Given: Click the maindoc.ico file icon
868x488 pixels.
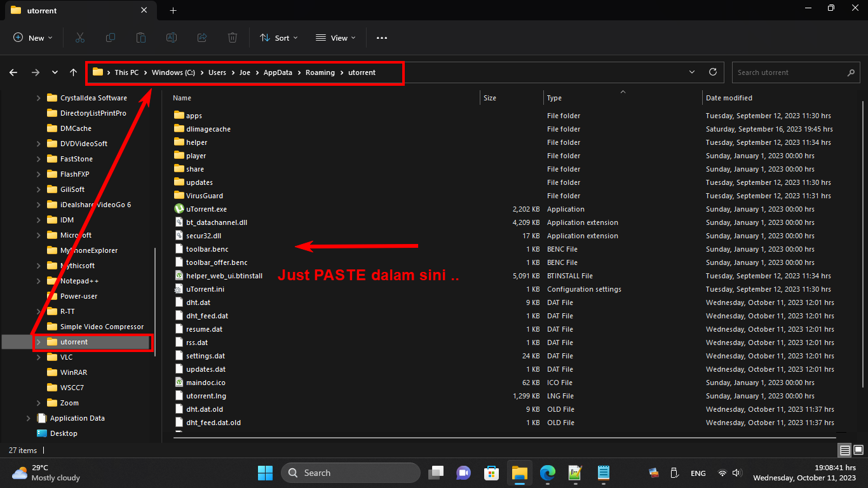Looking at the screenshot, I should pyautogui.click(x=179, y=383).
